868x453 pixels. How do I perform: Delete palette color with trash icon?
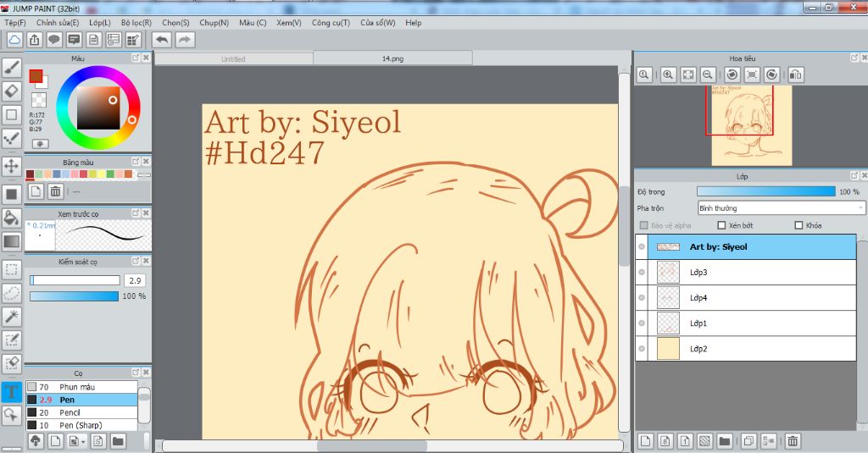point(55,191)
